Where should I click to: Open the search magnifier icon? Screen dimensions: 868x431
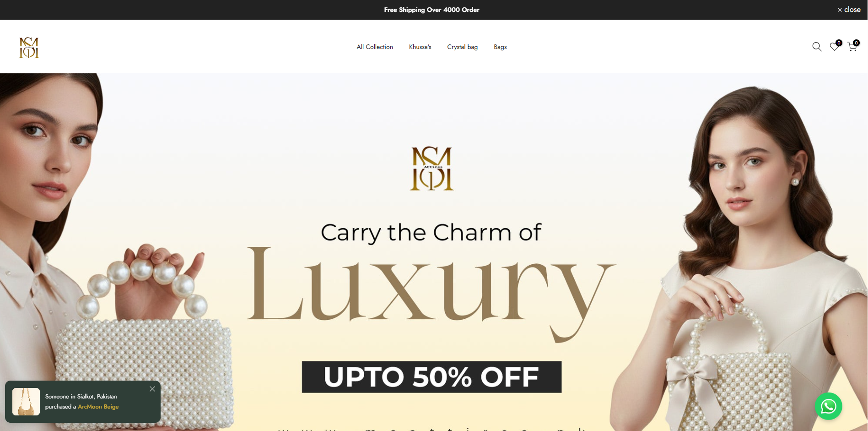coord(817,47)
